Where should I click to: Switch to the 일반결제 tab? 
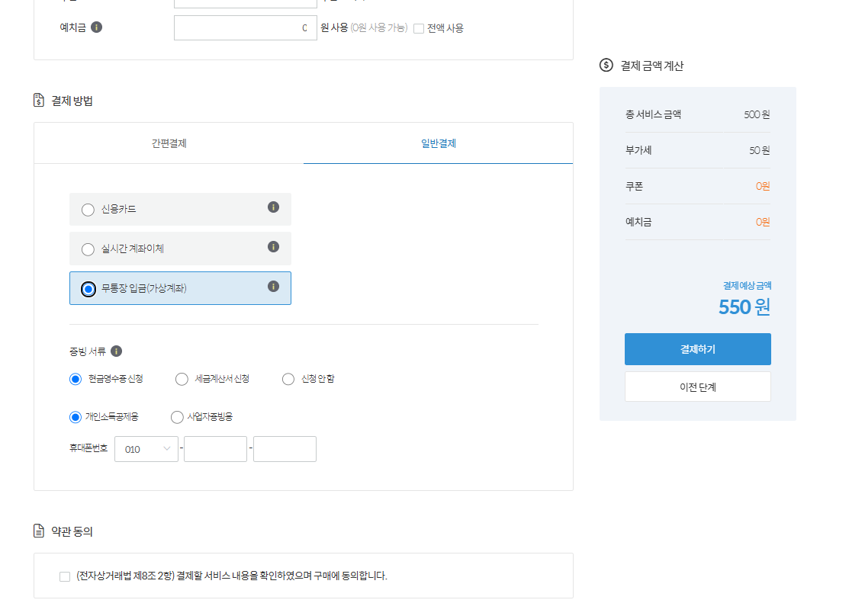point(439,143)
